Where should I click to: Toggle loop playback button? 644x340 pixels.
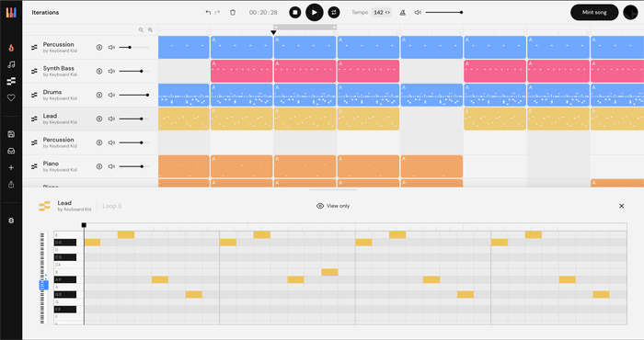(x=333, y=12)
